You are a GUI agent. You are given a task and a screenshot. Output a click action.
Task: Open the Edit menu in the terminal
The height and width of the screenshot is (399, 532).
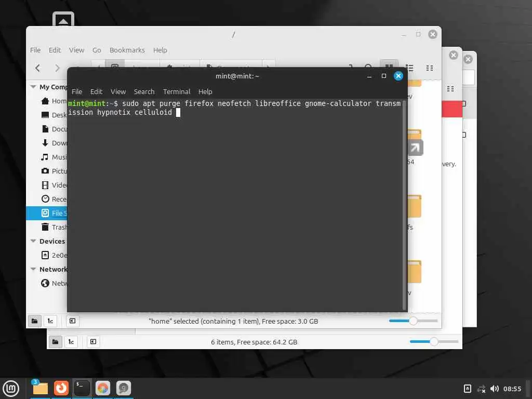[x=96, y=91]
